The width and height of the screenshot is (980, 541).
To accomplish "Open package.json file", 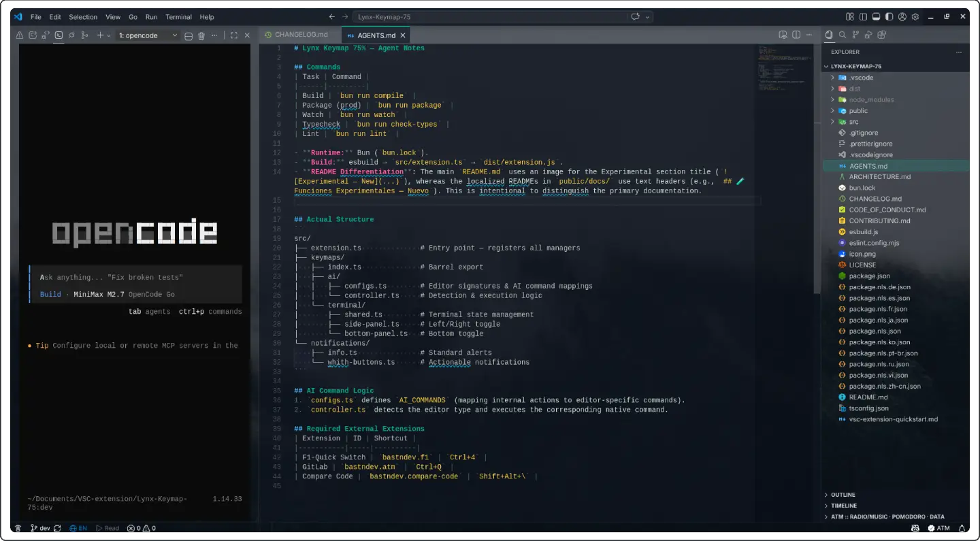I will [x=896, y=276].
